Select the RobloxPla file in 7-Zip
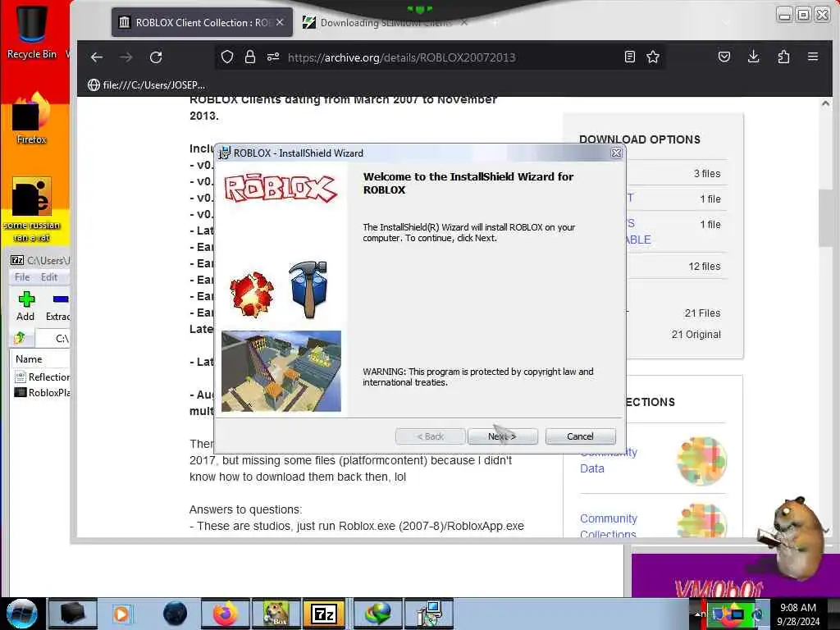 click(x=43, y=393)
